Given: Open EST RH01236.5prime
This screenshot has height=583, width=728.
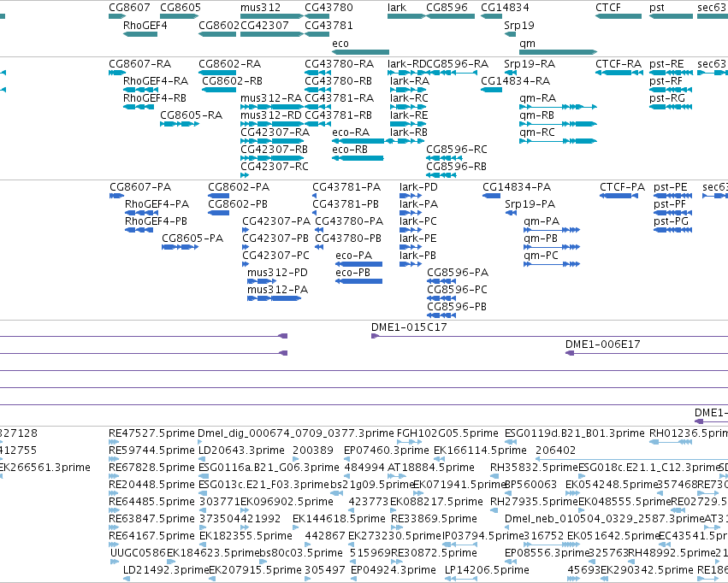Looking at the screenshot, I should click(689, 433).
